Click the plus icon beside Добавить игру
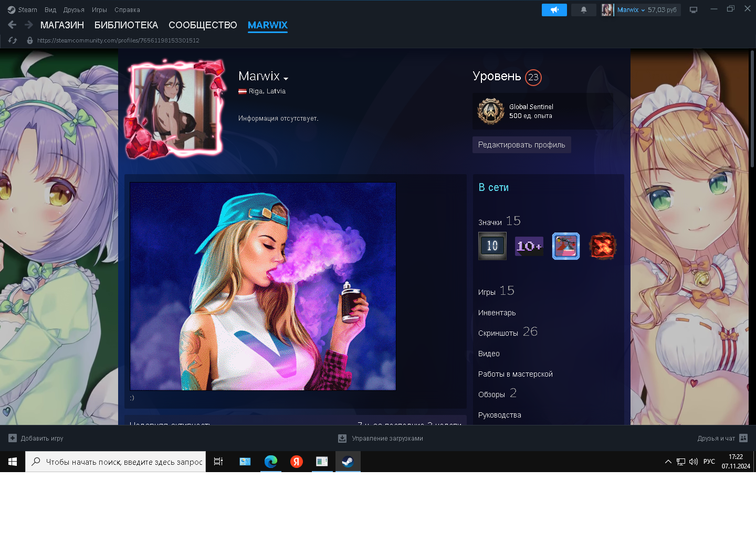The width and height of the screenshot is (756, 555). click(x=13, y=438)
